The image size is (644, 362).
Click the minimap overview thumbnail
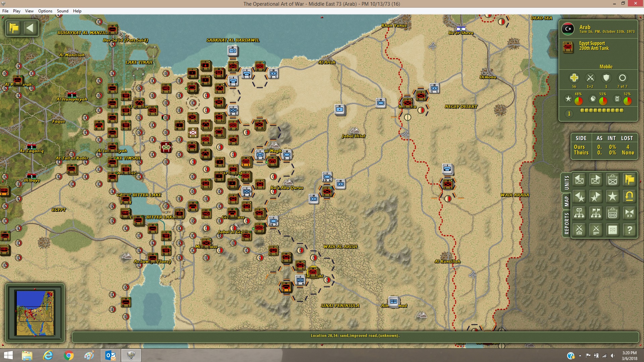35,313
